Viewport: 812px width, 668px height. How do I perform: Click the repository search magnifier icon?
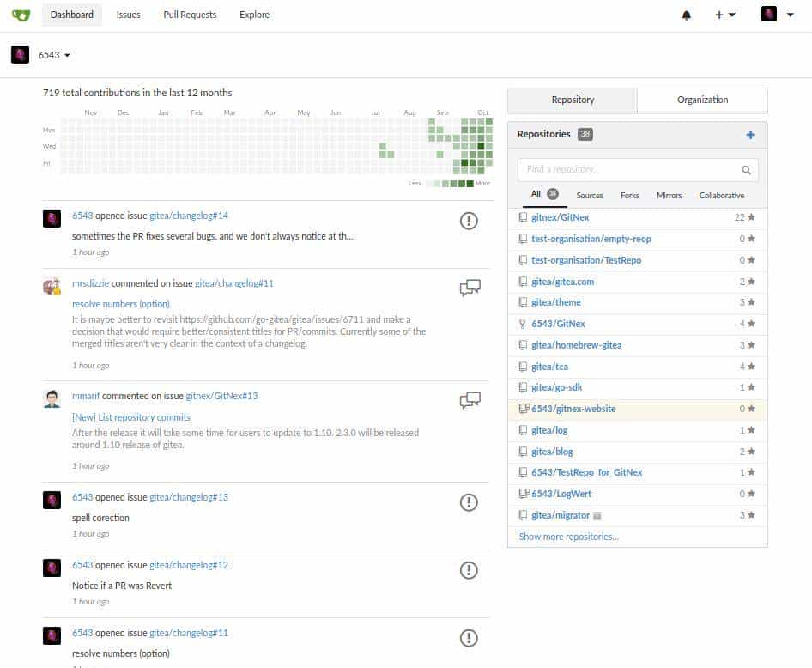746,169
